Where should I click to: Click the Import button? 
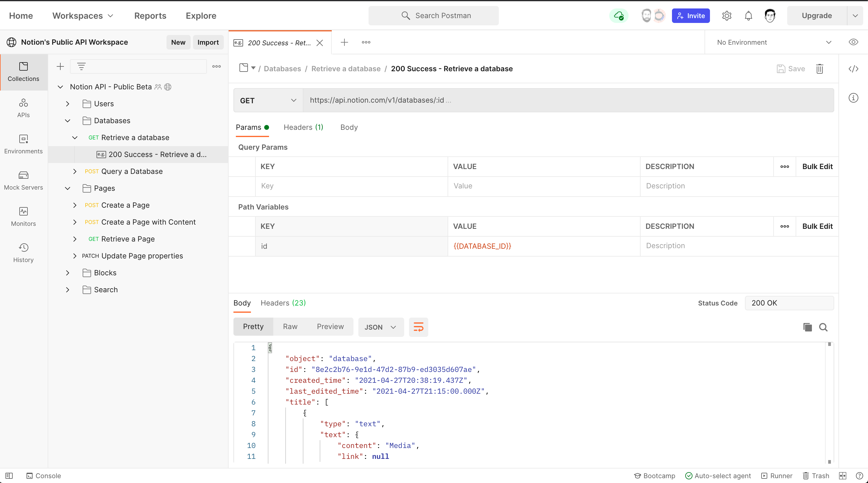pos(208,42)
